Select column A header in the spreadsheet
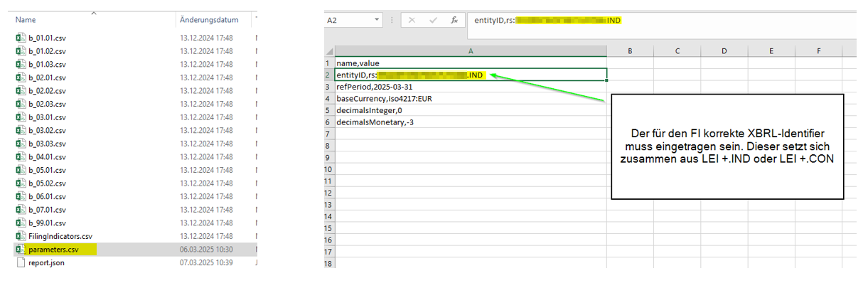The height and width of the screenshot is (283, 868). (471, 51)
